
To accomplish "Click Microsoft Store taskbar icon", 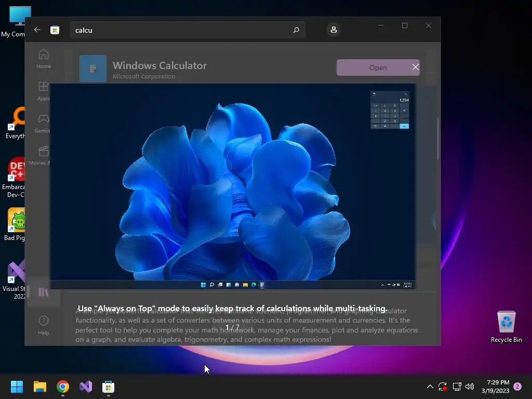I will pos(108,387).
